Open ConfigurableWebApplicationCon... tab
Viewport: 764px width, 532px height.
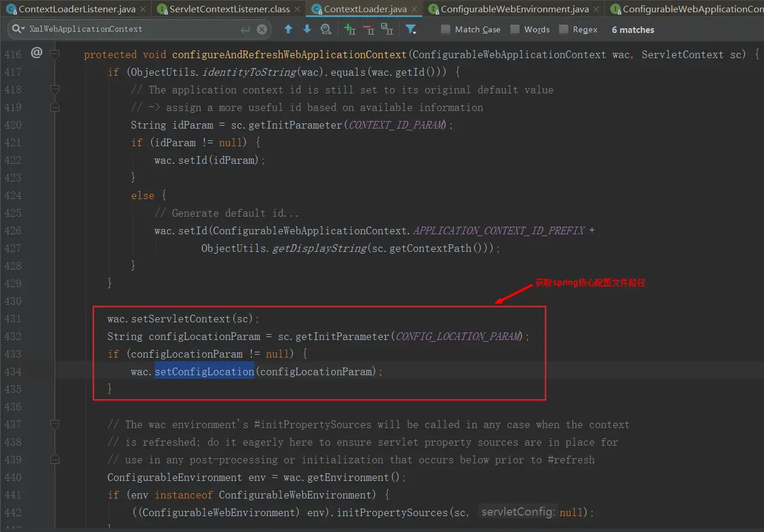tap(693, 9)
